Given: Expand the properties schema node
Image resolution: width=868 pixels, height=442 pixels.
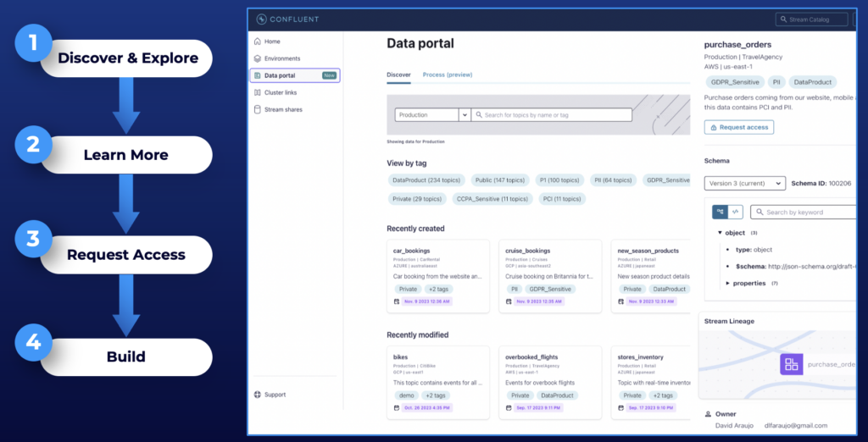Looking at the screenshot, I should click(x=728, y=283).
